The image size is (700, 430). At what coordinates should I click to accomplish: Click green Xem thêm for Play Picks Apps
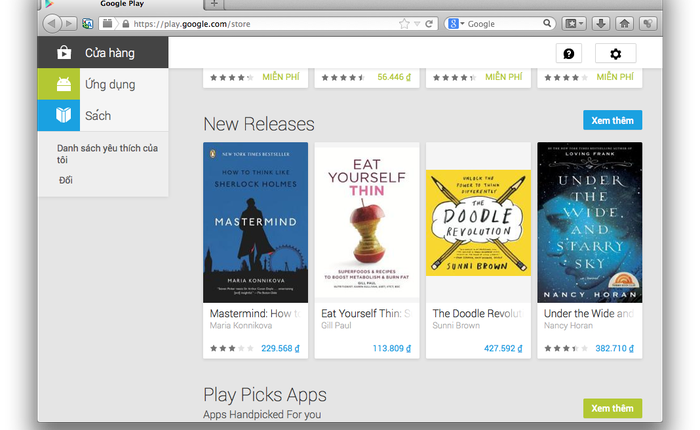[612, 408]
